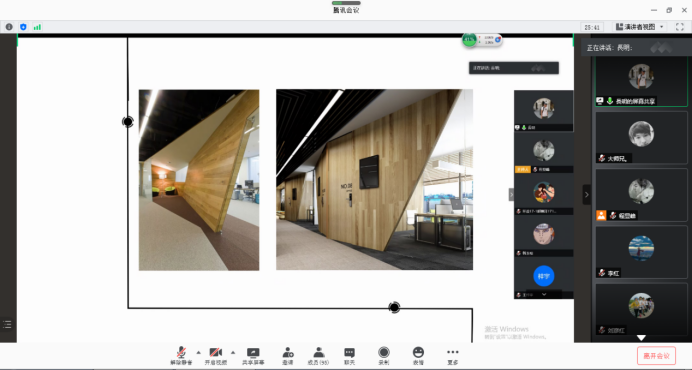The width and height of the screenshot is (692, 370).
Task: Click the 离开会议 leave meeting button
Action: 656,356
